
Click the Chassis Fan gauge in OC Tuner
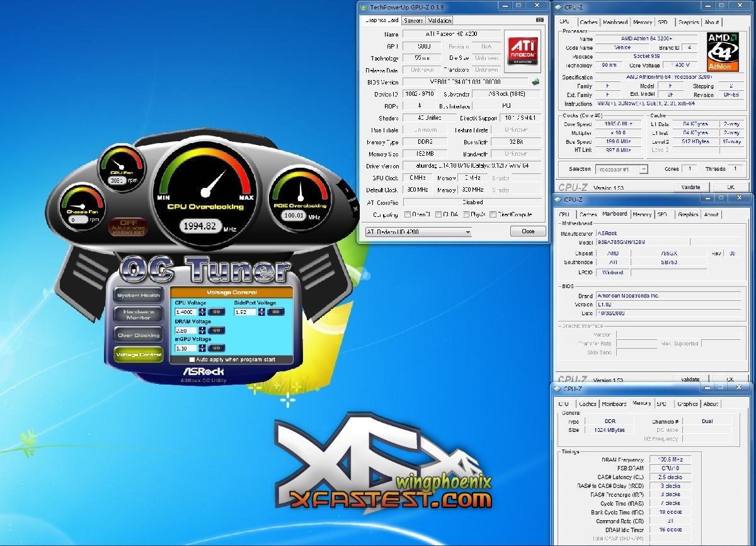(x=84, y=207)
